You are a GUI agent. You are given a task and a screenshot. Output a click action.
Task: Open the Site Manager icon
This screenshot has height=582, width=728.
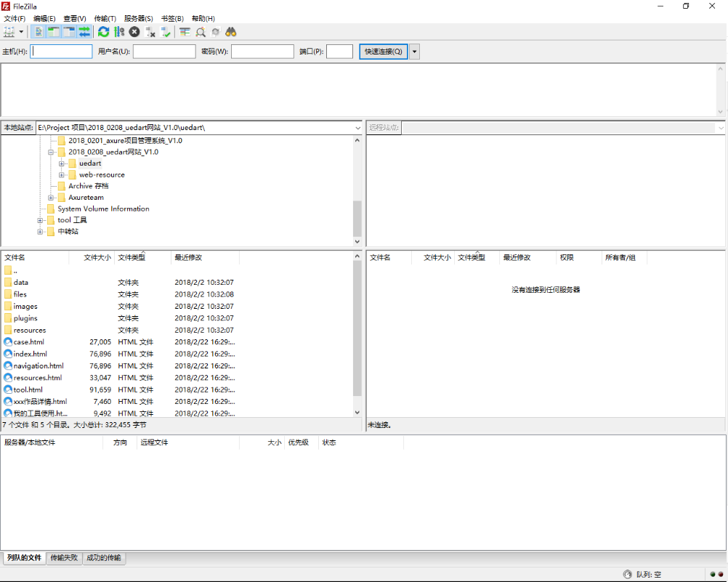[9, 32]
